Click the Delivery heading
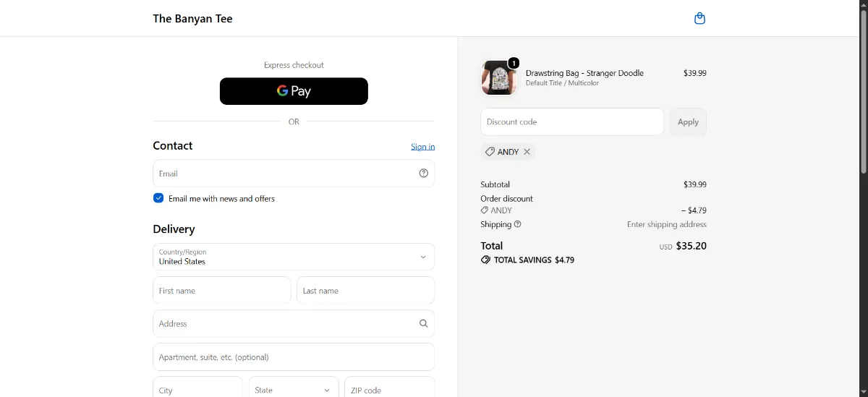 pyautogui.click(x=174, y=229)
